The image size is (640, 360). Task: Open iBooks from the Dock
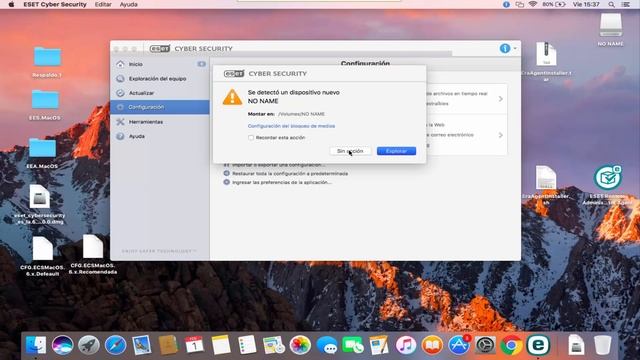tap(432, 345)
